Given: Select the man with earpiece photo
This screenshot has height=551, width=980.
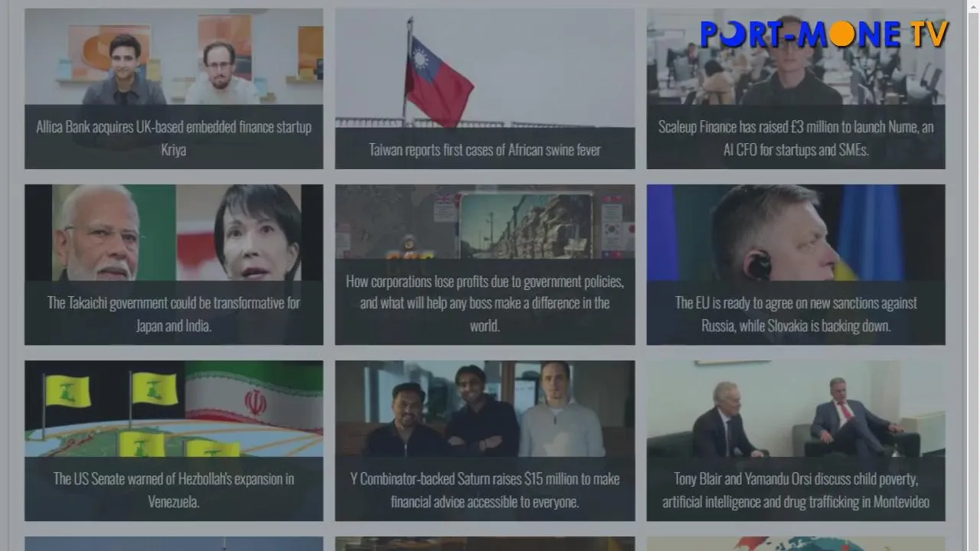Looking at the screenshot, I should (x=795, y=233).
